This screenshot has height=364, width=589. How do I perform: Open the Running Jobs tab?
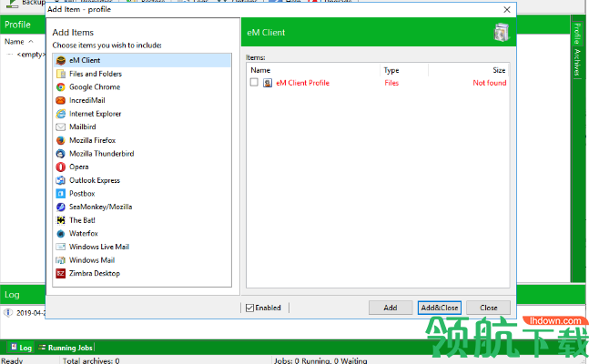[x=66, y=348]
